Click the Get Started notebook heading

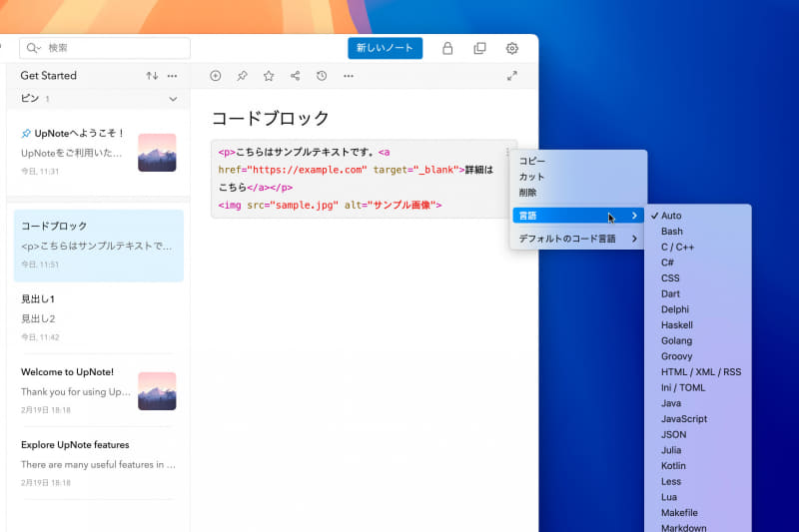click(x=48, y=75)
